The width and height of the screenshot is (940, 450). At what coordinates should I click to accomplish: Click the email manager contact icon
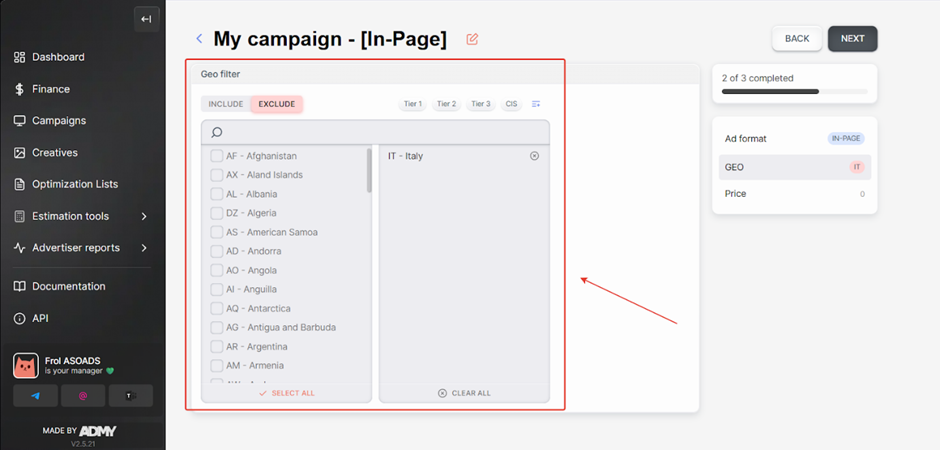[x=83, y=396]
